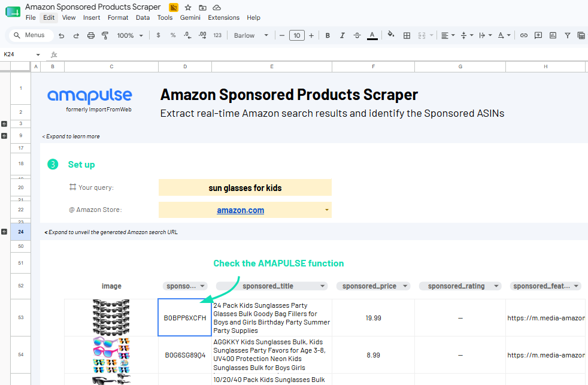This screenshot has height=385, width=588.
Task: Insert chart icon
Action: click(x=553, y=35)
